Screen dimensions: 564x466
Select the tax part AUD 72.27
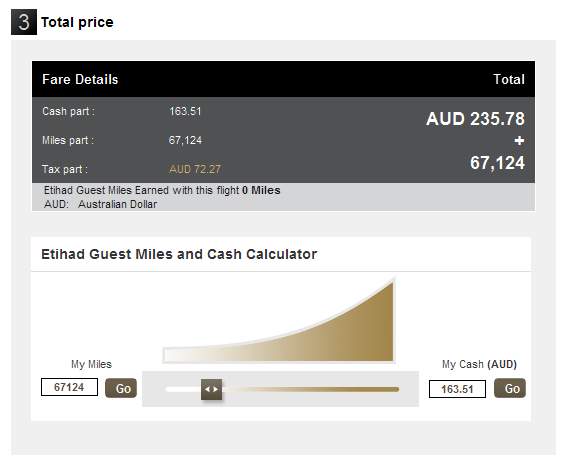coord(195,169)
